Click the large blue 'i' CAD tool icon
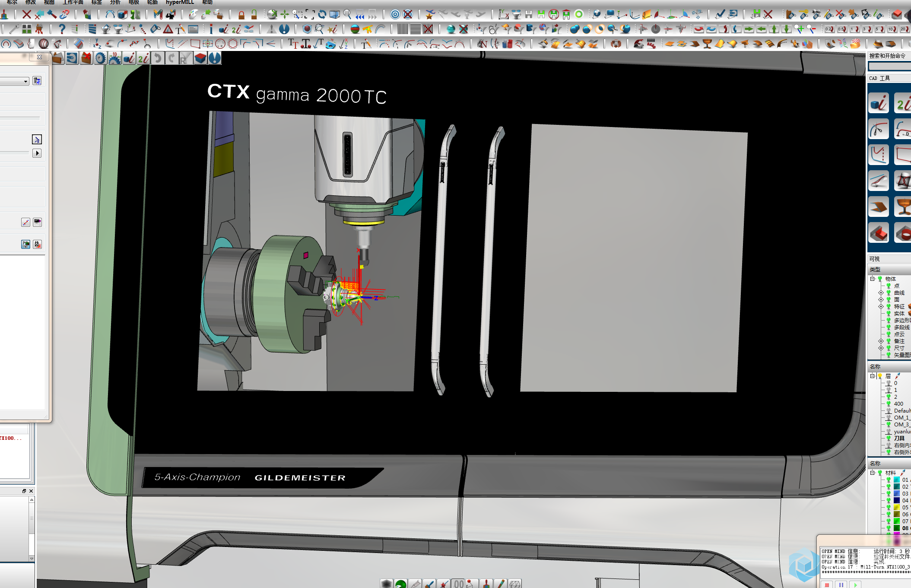Image resolution: width=911 pixels, height=588 pixels. point(879,103)
